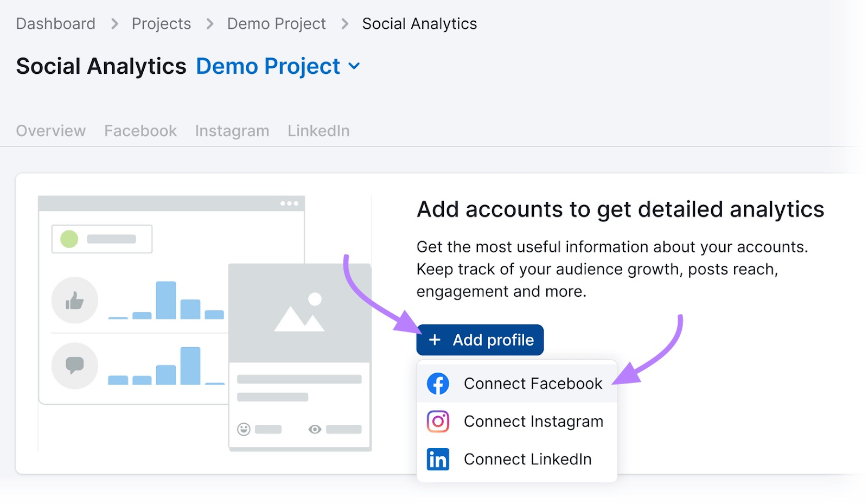Navigate to Dashboard via breadcrumb
The height and width of the screenshot is (504, 868).
click(x=55, y=23)
